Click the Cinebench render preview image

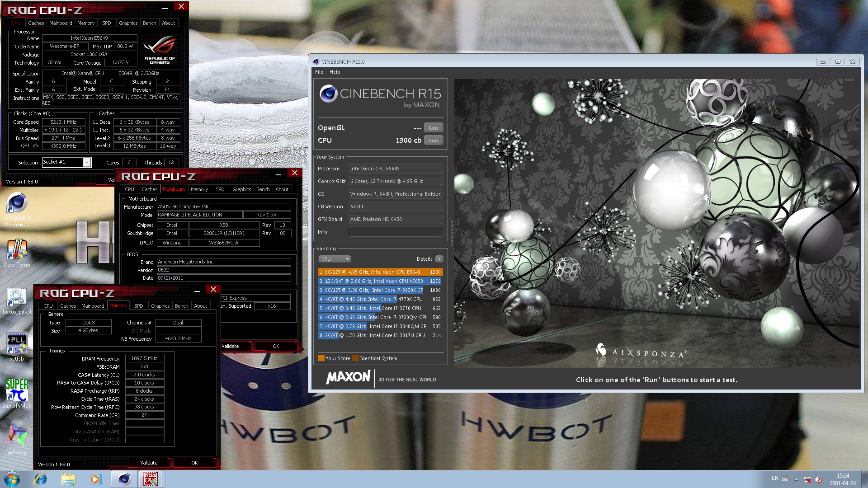tap(657, 224)
